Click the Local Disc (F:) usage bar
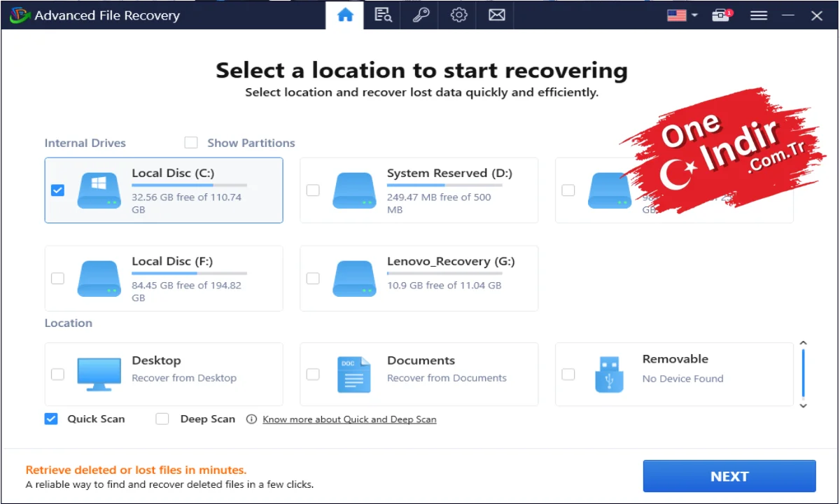The height and width of the screenshot is (504, 840). (189, 274)
